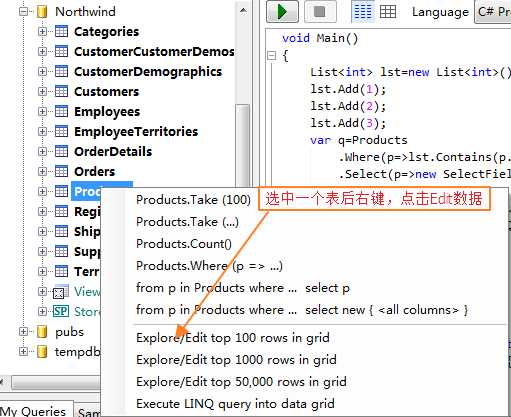Choose Products.Where (p => ...) menu entry
This screenshot has width=511, height=417.
209,266
